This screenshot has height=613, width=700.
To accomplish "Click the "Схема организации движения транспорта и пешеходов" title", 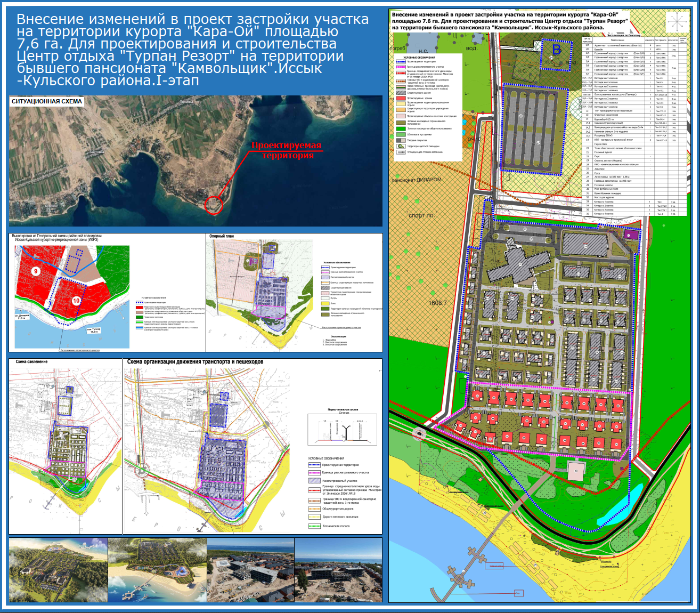I will (195, 362).
